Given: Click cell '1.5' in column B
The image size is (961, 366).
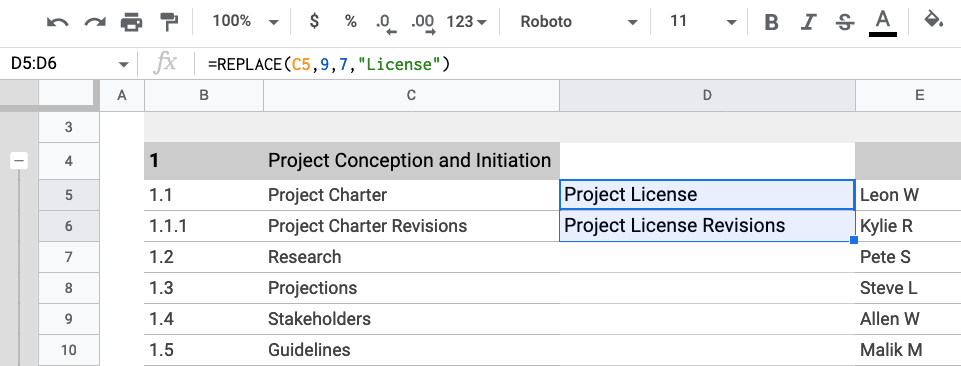Looking at the screenshot, I should click(204, 350).
